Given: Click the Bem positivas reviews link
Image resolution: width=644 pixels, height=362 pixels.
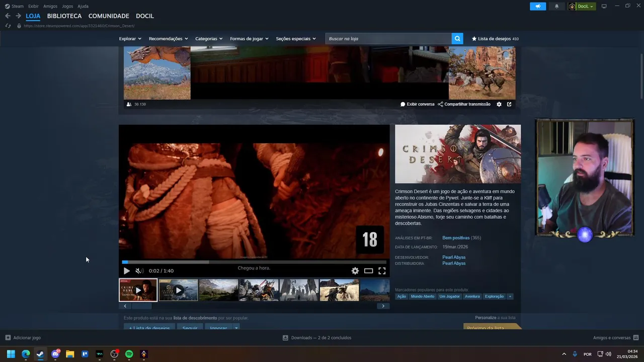Looking at the screenshot, I should click(x=456, y=238).
